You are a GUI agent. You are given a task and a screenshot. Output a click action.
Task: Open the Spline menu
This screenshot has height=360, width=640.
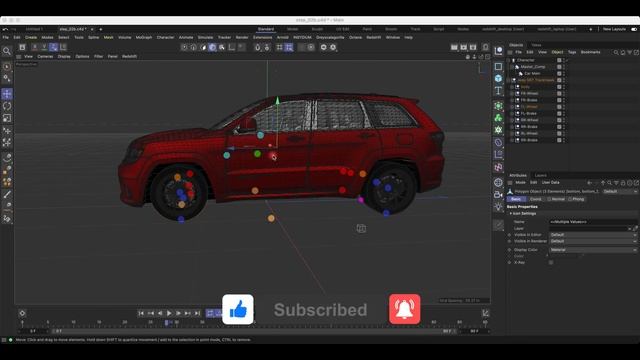pos(93,38)
